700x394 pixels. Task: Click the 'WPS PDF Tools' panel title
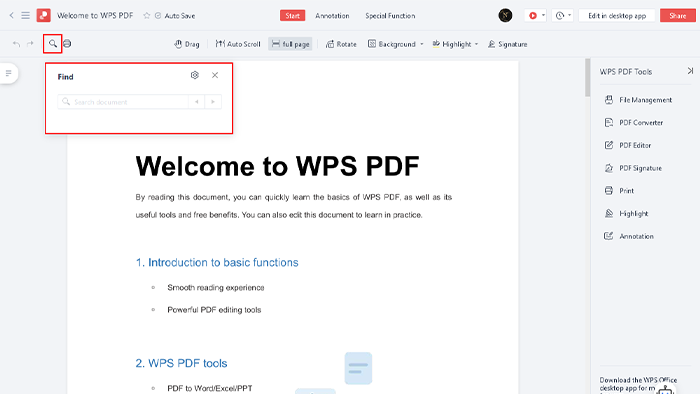[x=625, y=72]
